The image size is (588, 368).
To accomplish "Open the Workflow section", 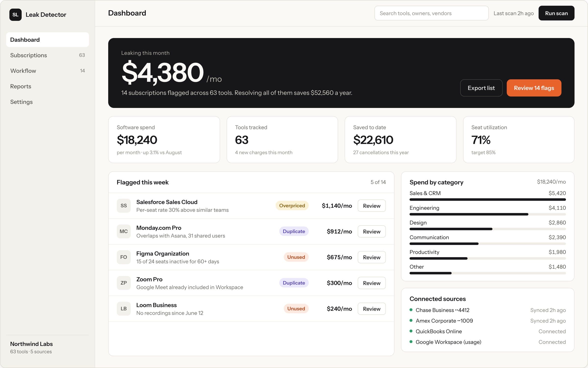I will point(48,71).
